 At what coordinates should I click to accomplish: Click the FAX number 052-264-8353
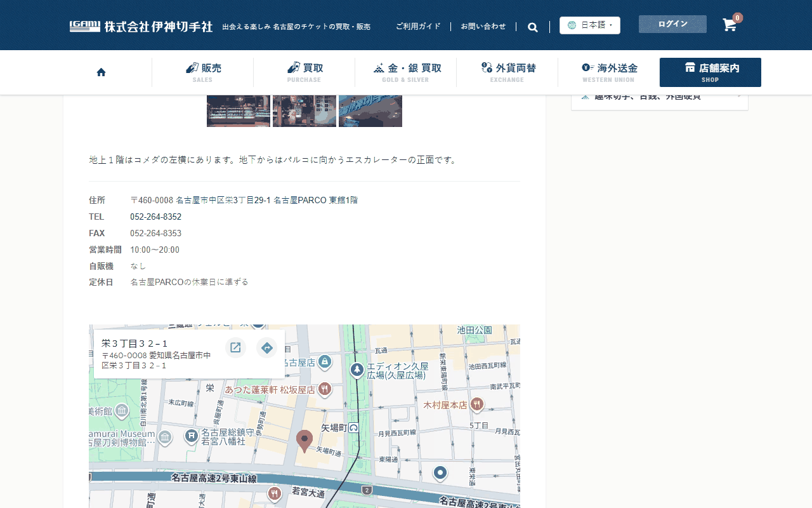[155, 234]
